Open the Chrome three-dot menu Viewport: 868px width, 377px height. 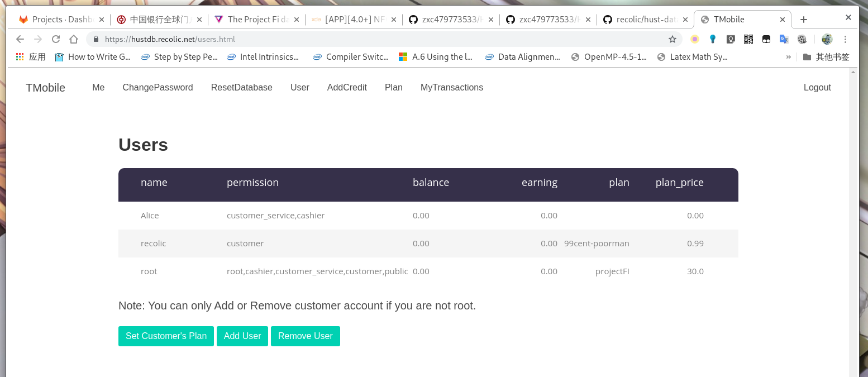pos(846,39)
